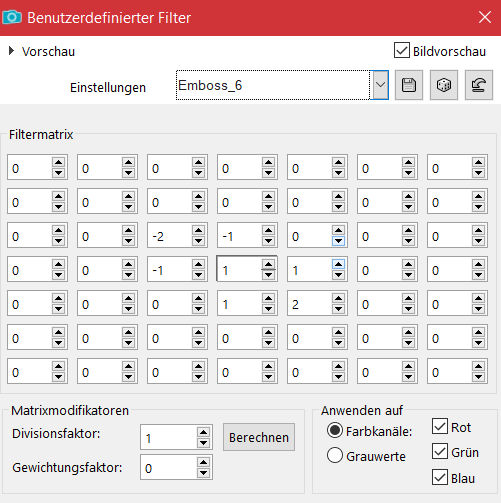The image size is (501, 503).
Task: Select the Grauwerte radio option
Action: (335, 455)
